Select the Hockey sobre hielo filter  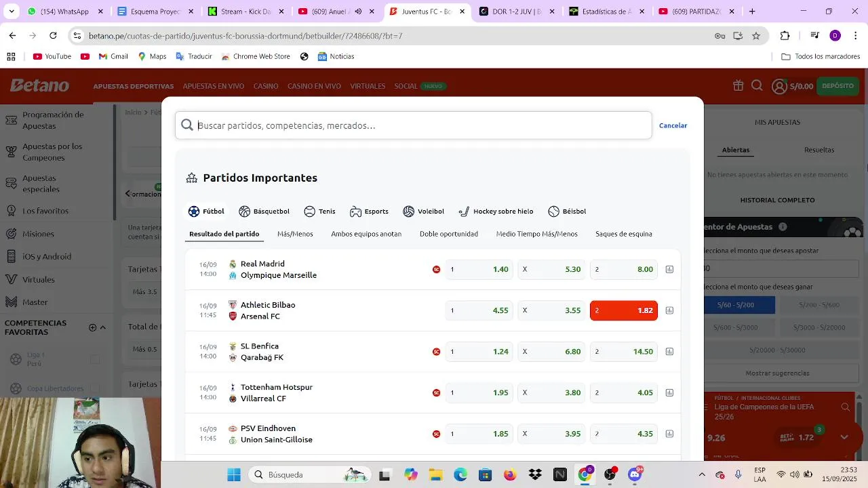pyautogui.click(x=496, y=211)
